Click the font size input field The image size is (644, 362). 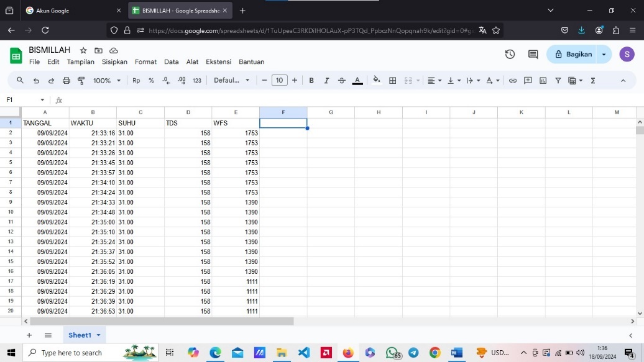tap(280, 81)
